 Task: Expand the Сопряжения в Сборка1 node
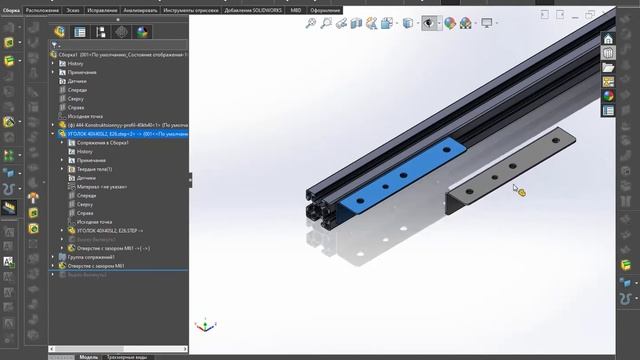coord(62,143)
